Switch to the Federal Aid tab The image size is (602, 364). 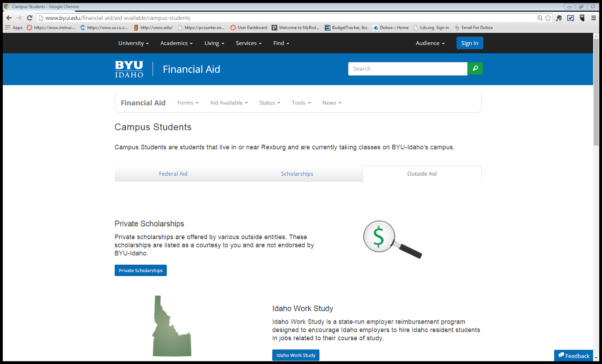tap(173, 174)
